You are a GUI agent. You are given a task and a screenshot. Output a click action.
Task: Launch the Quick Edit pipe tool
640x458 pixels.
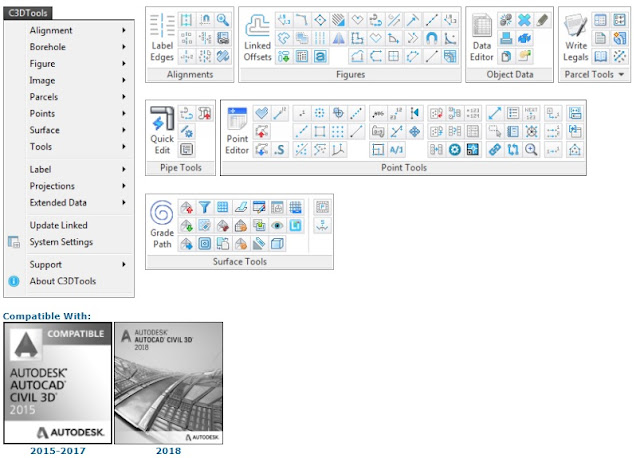click(162, 131)
